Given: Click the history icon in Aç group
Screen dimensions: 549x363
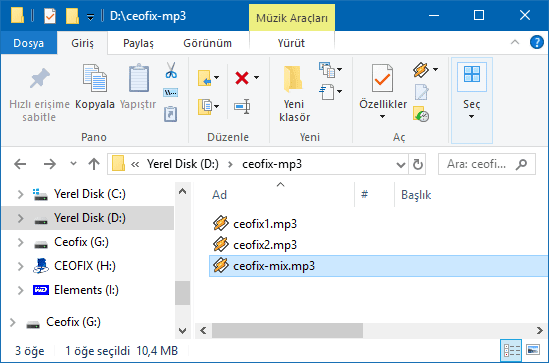Looking at the screenshot, I should [x=421, y=114].
